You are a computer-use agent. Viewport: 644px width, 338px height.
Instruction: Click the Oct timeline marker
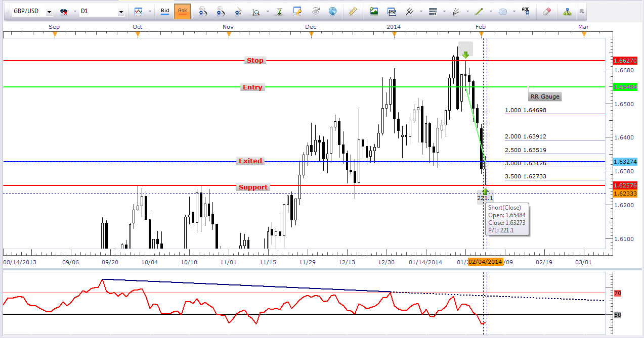(137, 34)
